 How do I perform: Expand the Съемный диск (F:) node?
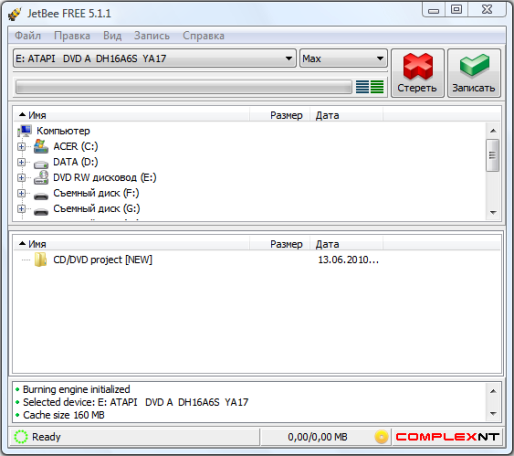click(x=21, y=193)
